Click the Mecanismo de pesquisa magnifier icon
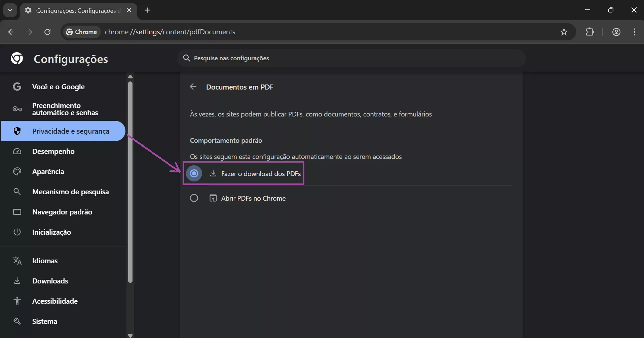Image resolution: width=644 pixels, height=338 pixels. 17,192
